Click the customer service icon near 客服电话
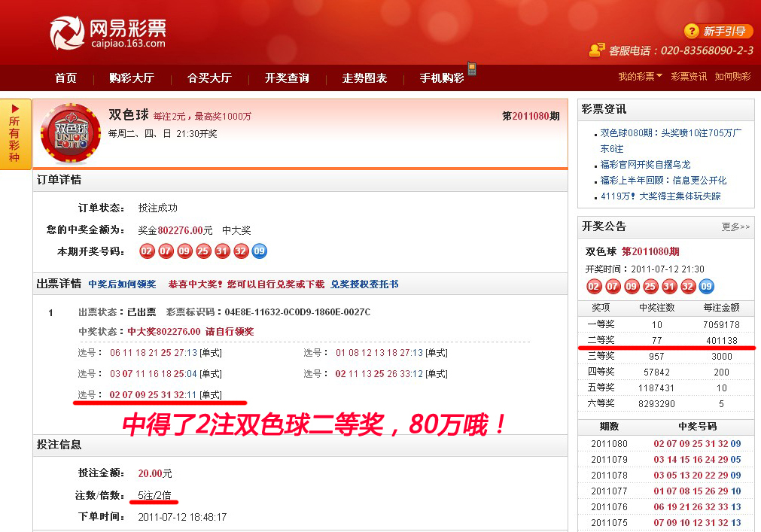Screen dimensions: 761x532 [x=597, y=50]
